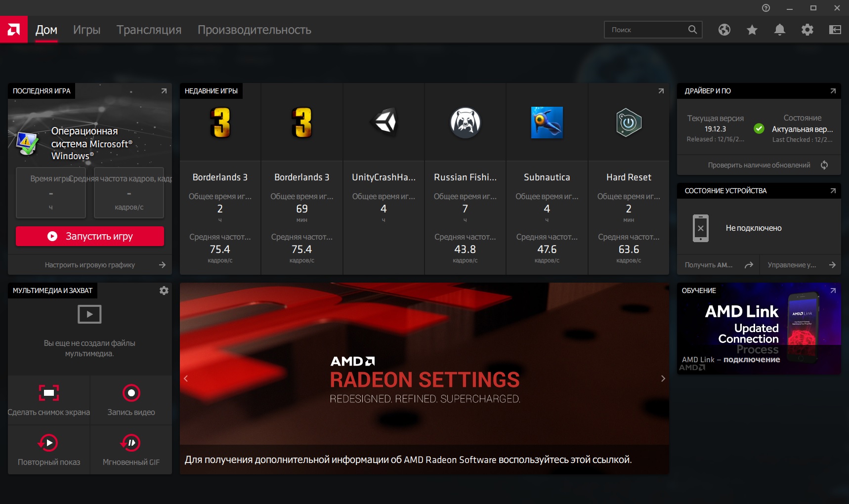Expand the Драйвер и ПО panel arrow

click(833, 91)
